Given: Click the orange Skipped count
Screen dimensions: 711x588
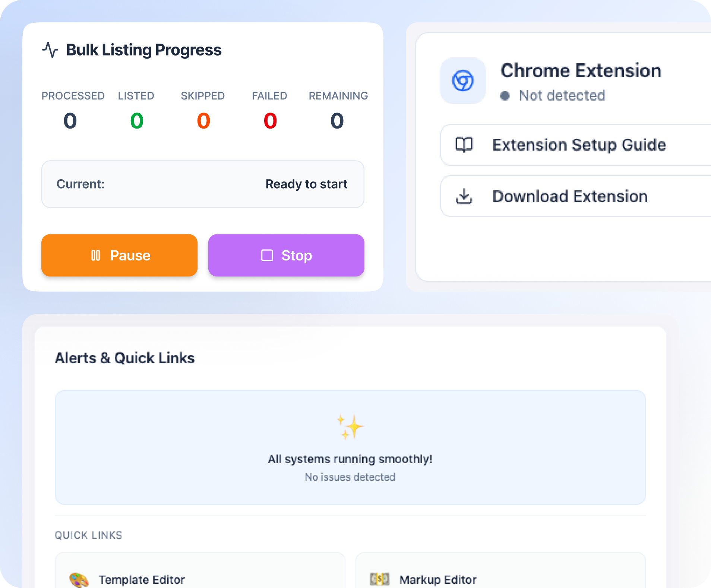Looking at the screenshot, I should point(203,121).
